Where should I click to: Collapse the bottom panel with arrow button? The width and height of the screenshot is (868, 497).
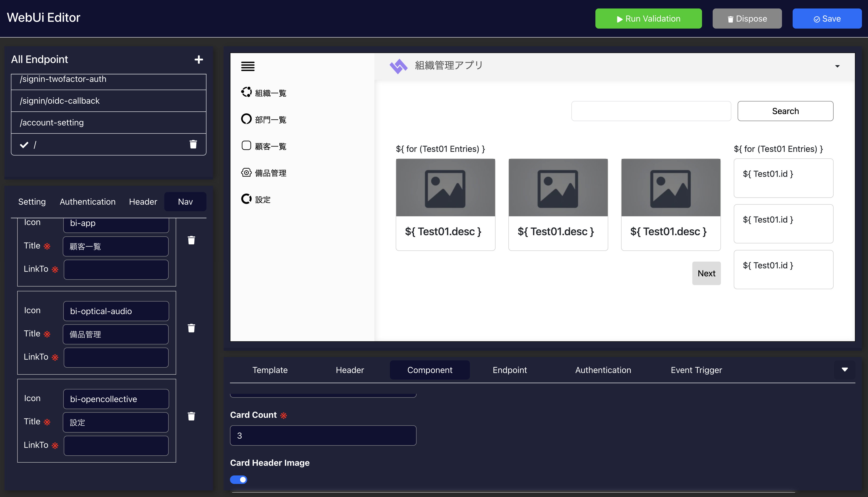click(844, 370)
